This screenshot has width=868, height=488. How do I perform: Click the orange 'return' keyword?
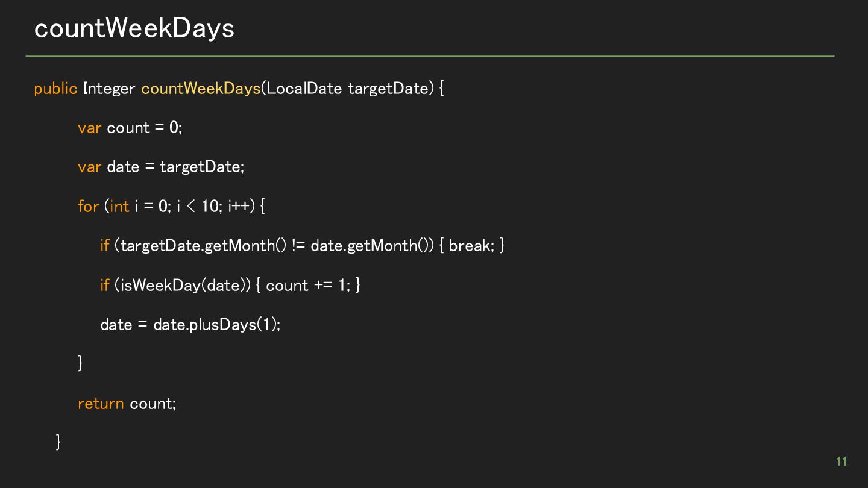pyautogui.click(x=101, y=404)
